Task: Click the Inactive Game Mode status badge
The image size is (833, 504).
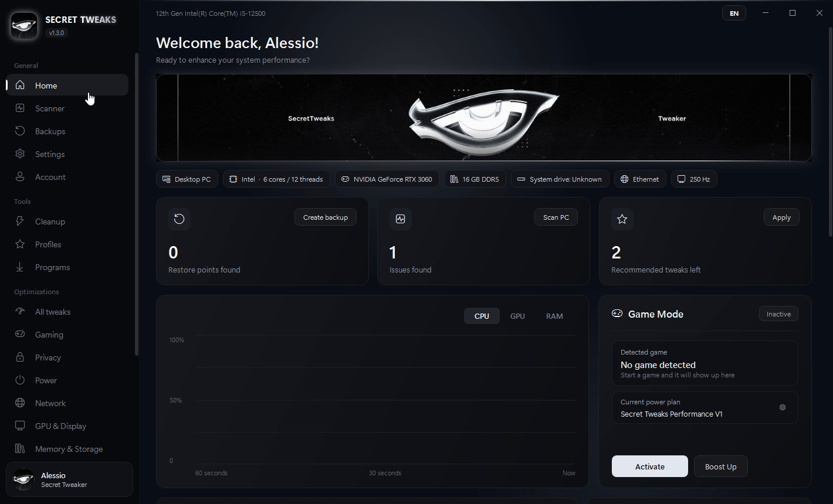Action: (778, 314)
